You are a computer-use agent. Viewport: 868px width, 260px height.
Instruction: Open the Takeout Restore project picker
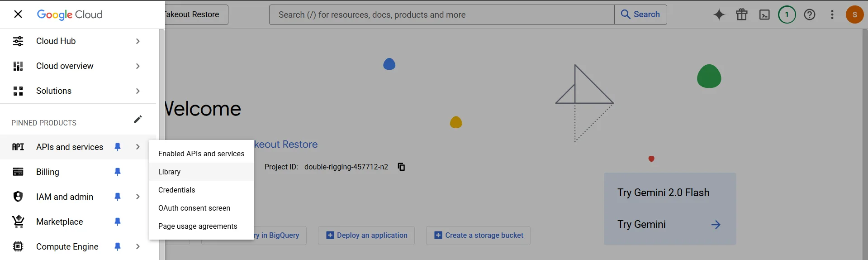click(196, 14)
